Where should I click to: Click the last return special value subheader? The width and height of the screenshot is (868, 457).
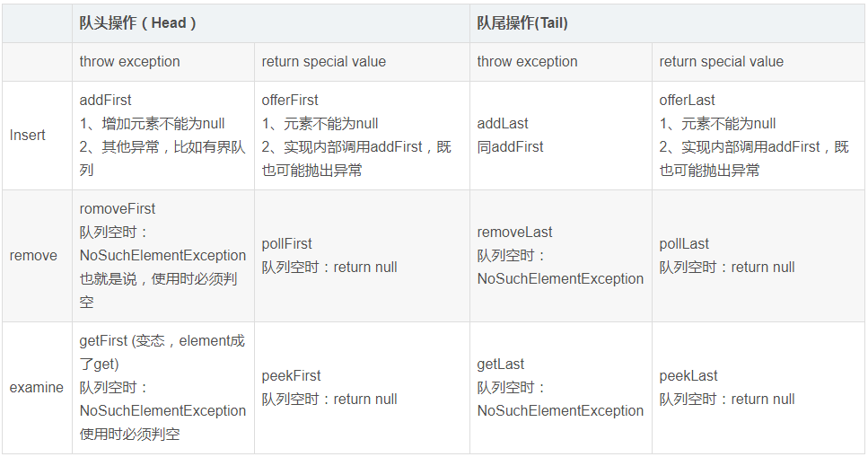[721, 62]
